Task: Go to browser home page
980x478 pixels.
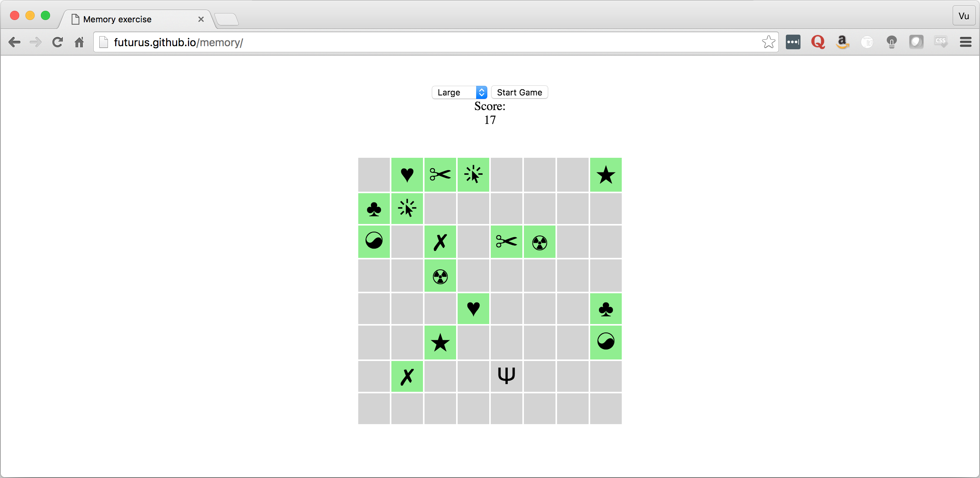Action: (x=79, y=42)
